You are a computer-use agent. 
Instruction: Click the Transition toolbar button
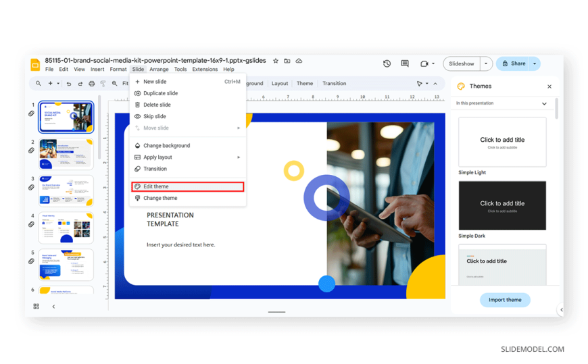click(x=335, y=84)
